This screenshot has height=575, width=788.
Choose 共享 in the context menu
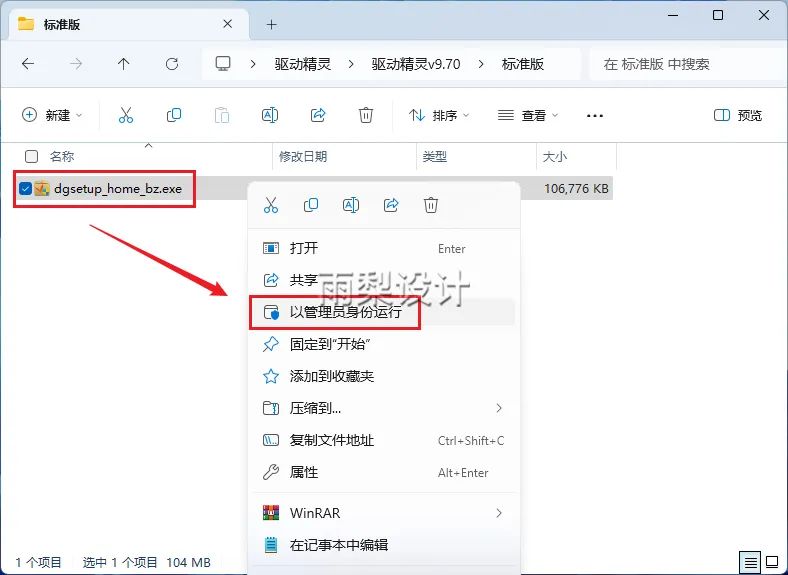tap(384, 279)
